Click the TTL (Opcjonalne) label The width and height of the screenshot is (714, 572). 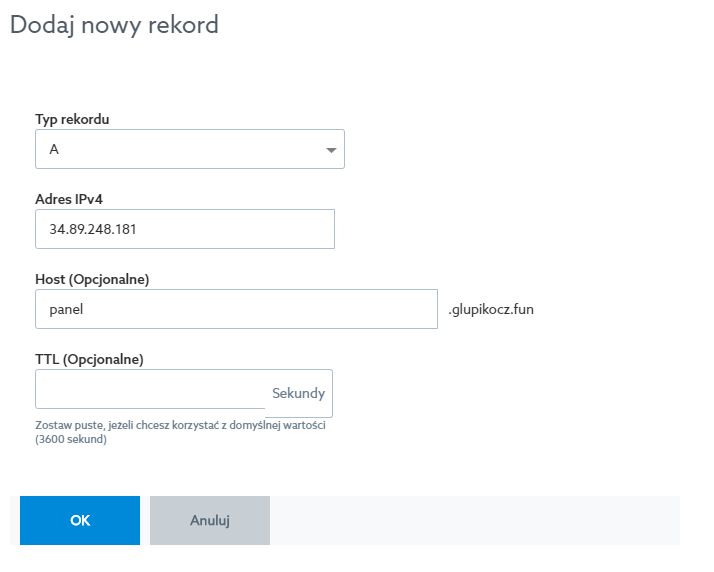pos(89,359)
